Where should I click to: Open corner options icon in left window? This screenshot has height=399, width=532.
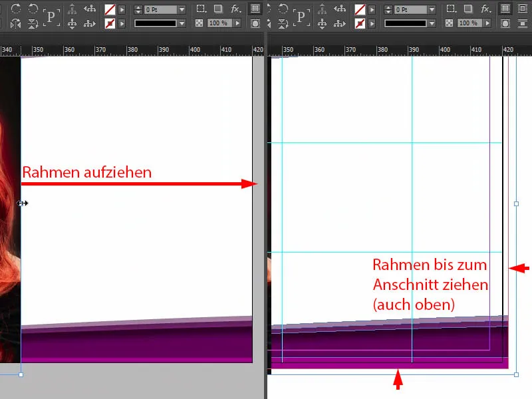tap(201, 9)
